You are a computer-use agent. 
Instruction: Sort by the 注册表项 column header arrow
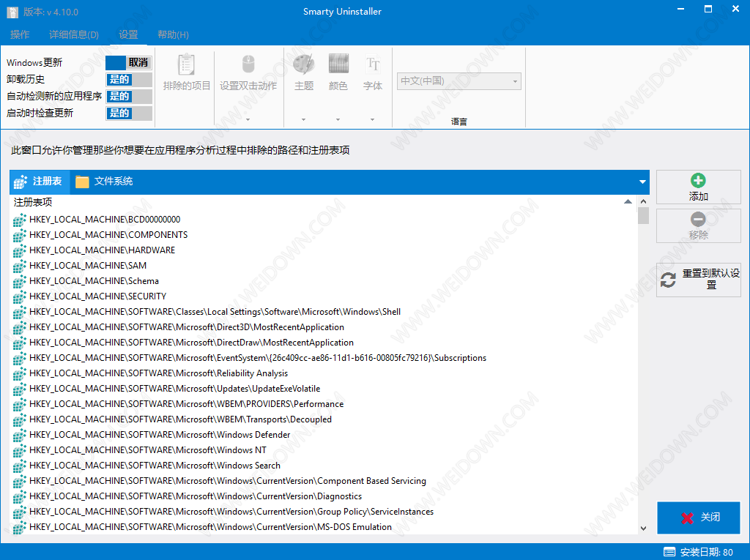tap(628, 202)
